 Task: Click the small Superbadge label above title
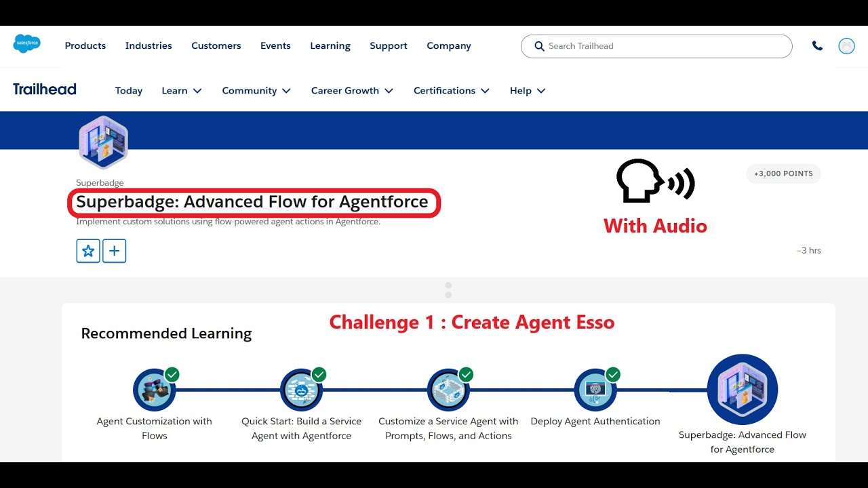coord(100,183)
